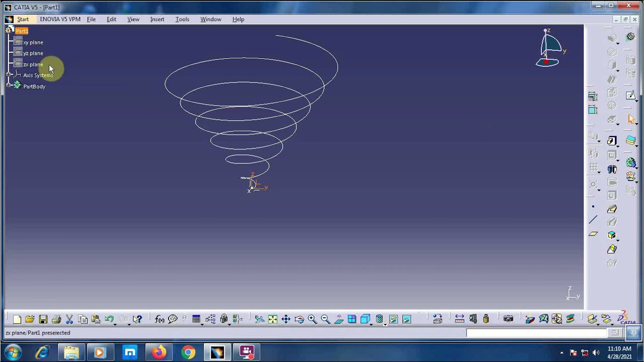Open the Help menu
Viewport: 644px width, 362px height.
tap(238, 19)
